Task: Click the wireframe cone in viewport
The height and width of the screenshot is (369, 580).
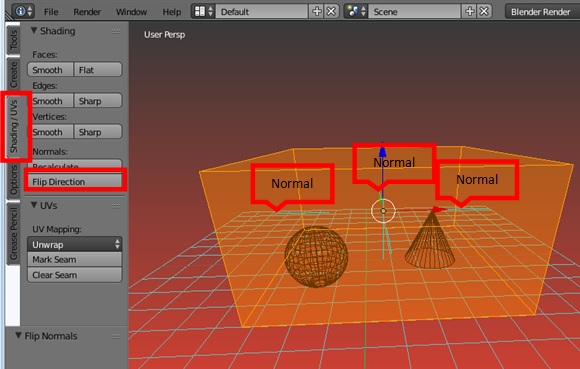Action: [x=430, y=239]
